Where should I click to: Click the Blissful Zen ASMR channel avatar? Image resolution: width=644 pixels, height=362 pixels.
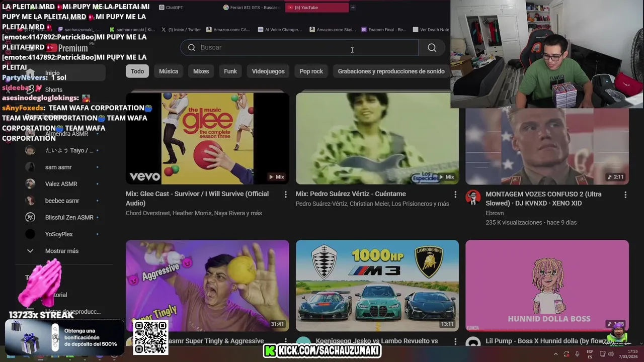click(30, 217)
